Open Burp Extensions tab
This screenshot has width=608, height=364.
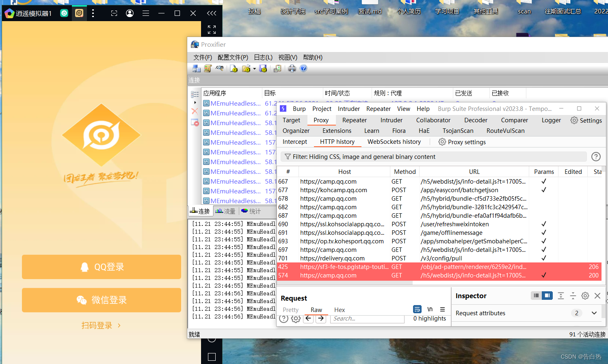[x=337, y=131]
